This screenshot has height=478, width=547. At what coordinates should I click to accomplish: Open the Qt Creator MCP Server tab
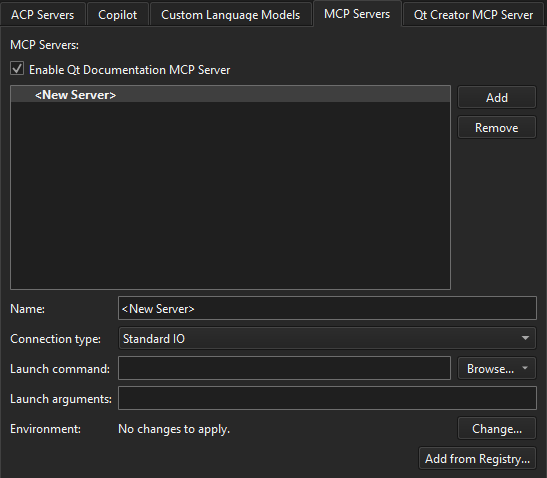473,15
